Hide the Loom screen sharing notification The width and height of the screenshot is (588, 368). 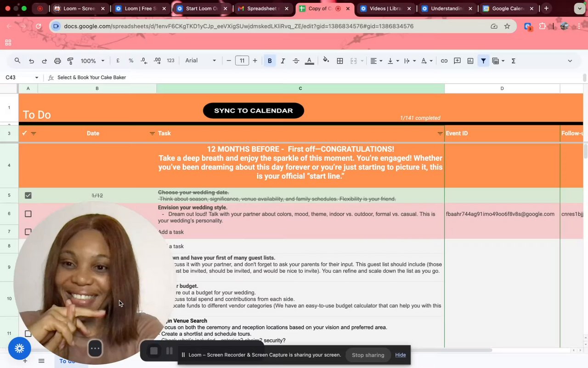[x=401, y=355]
